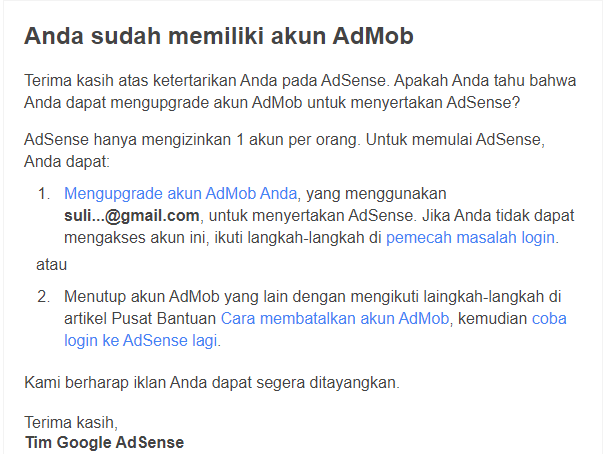Open the "Mengupgrade akun AdMob Anda" link
This screenshot has width=603, height=454.
pyautogui.click(x=180, y=193)
